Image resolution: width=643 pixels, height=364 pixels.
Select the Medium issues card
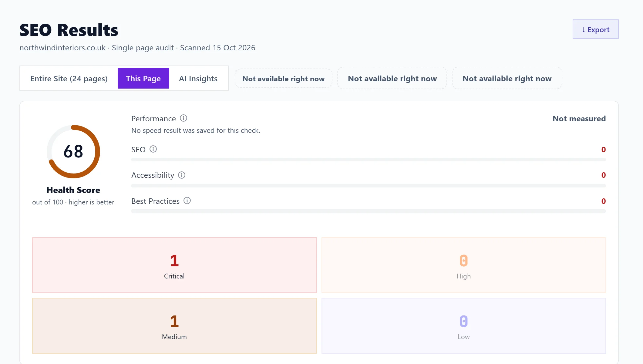pos(174,326)
